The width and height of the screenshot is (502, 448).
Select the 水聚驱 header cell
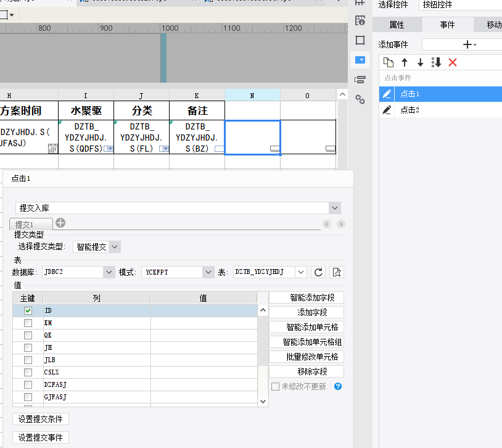(86, 110)
